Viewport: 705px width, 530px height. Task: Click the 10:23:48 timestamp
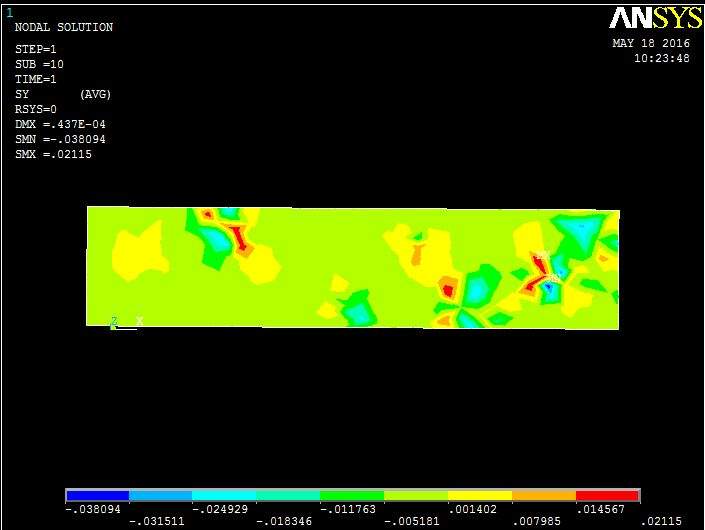pos(661,58)
